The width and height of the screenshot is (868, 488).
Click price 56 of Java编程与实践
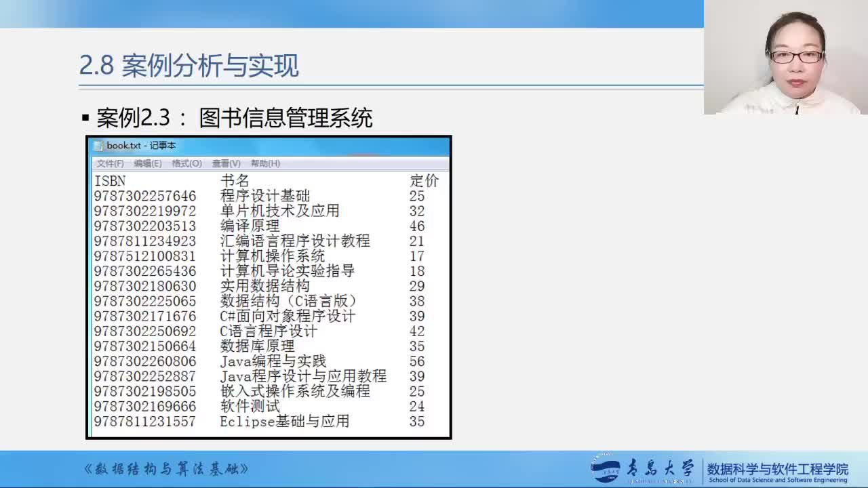(x=417, y=361)
